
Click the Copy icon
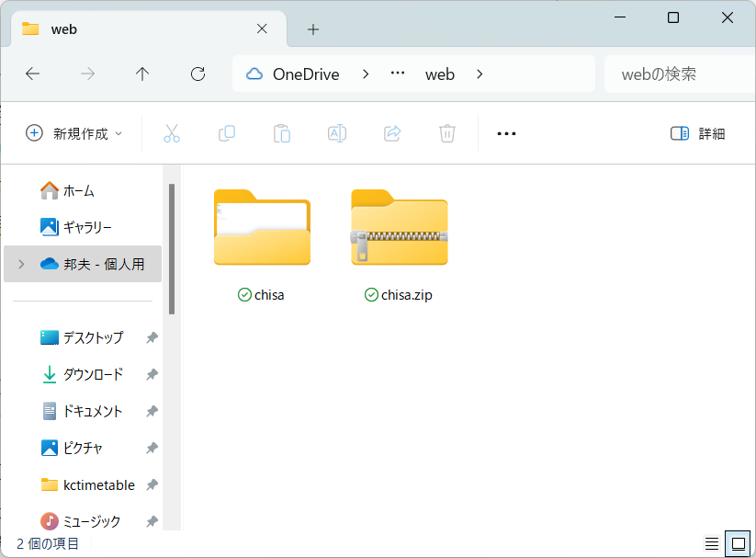pyautogui.click(x=227, y=133)
